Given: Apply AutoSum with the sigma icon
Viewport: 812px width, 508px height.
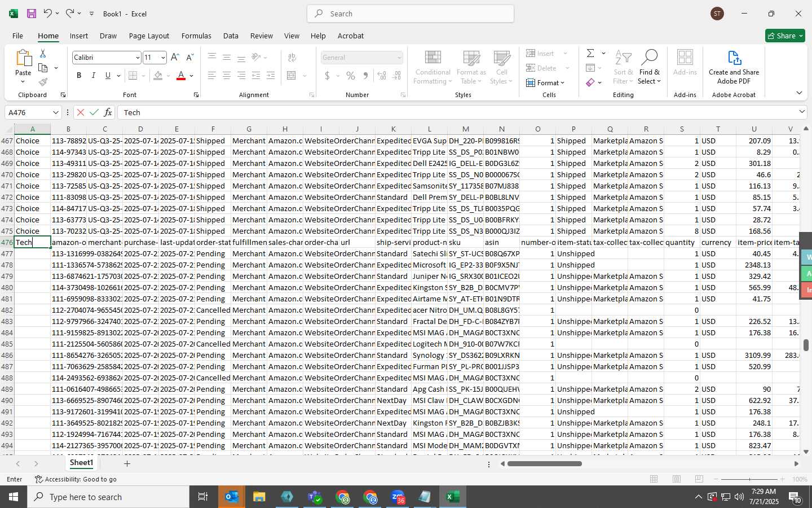Looking at the screenshot, I should [x=590, y=53].
